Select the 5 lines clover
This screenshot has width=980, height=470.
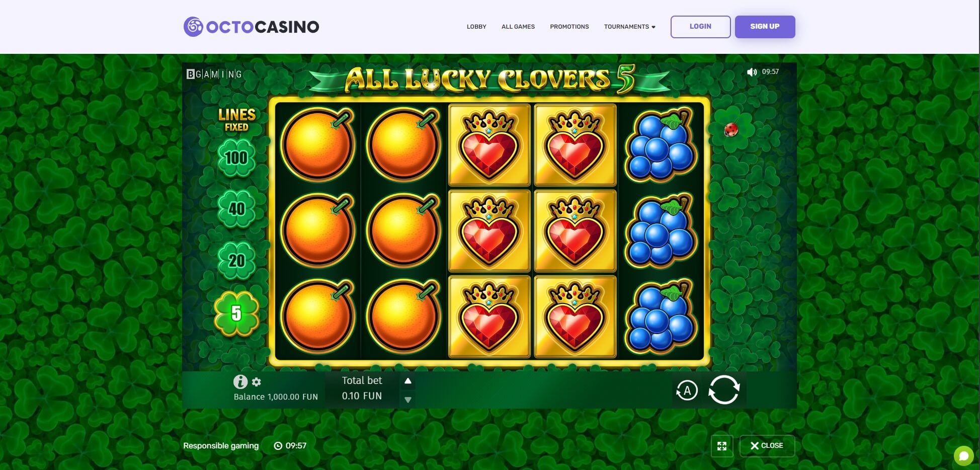236,313
